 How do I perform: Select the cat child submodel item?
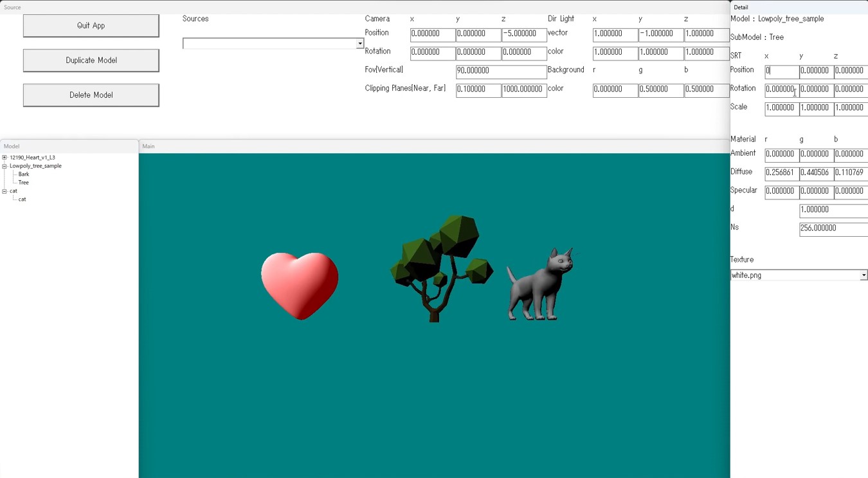pos(22,199)
